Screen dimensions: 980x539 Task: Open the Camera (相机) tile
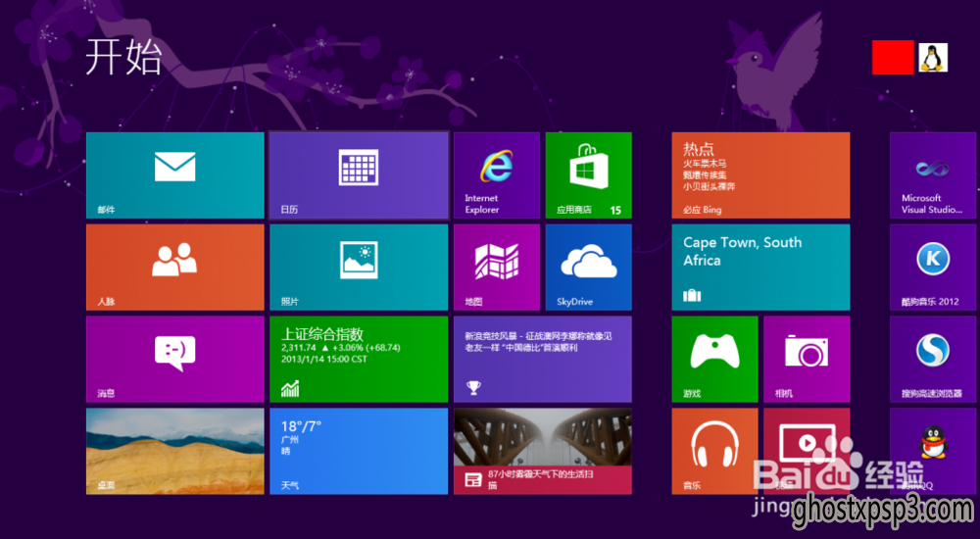tap(807, 359)
